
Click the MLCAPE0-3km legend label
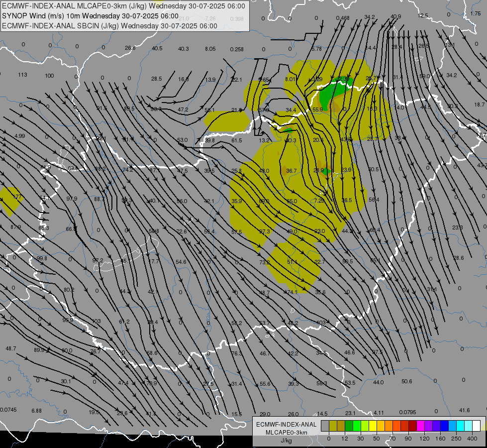[287, 433]
